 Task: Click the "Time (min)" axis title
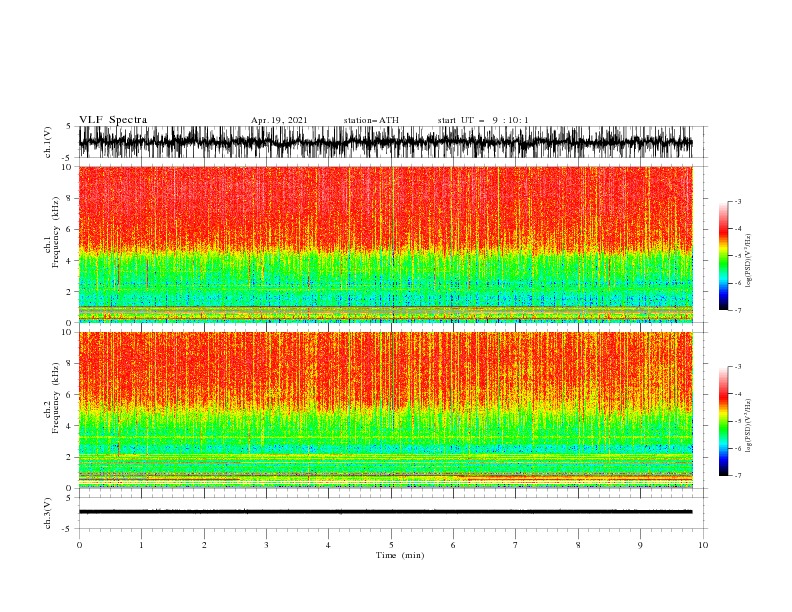pyautogui.click(x=400, y=555)
